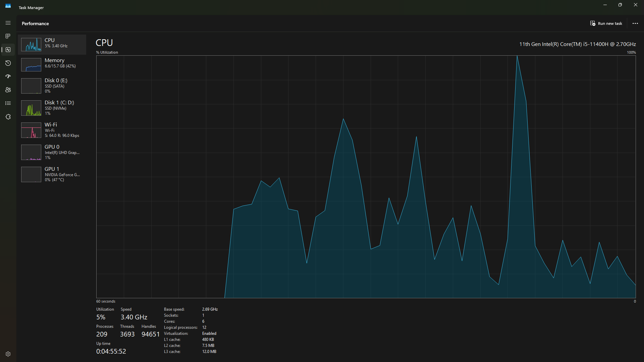Viewport: 644px width, 362px height.
Task: Select the Performance page icon
Action: (x=8, y=50)
